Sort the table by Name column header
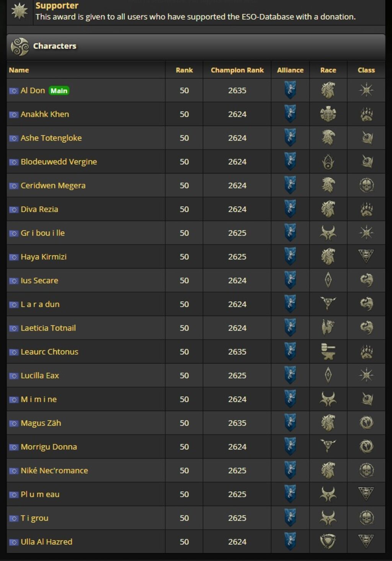The height and width of the screenshot is (561, 392). [19, 70]
